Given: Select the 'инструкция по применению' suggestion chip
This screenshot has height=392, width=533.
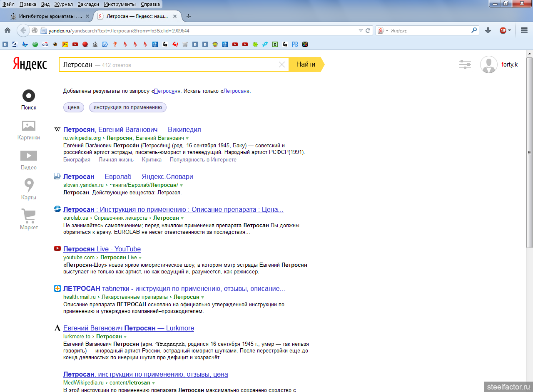Looking at the screenshot, I should point(127,107).
